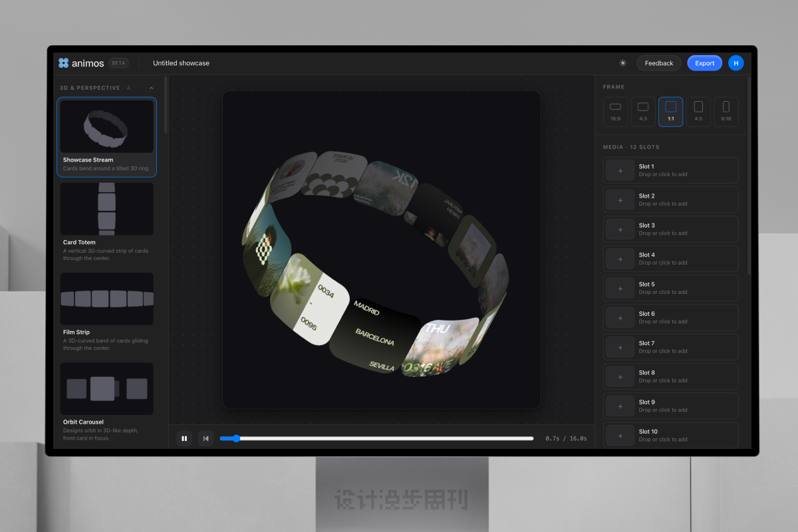Select the 16:9 frame ratio

[615, 112]
